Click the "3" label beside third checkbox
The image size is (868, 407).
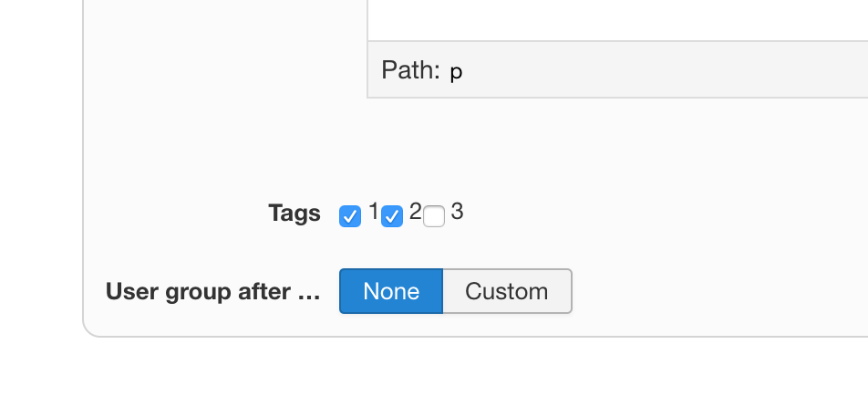(457, 213)
